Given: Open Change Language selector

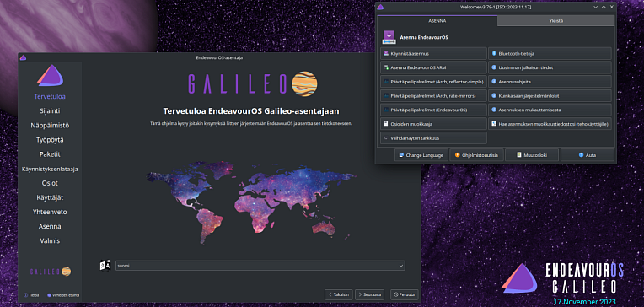Looking at the screenshot, I should [421, 155].
